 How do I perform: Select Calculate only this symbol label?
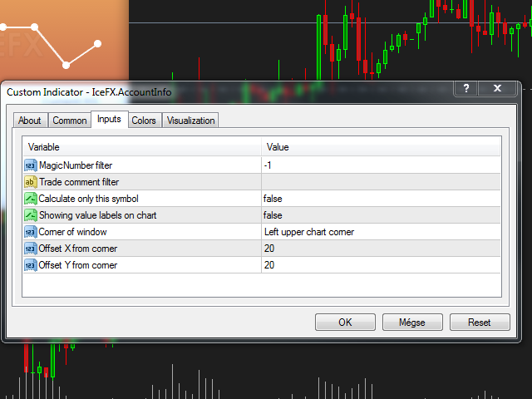pyautogui.click(x=89, y=199)
